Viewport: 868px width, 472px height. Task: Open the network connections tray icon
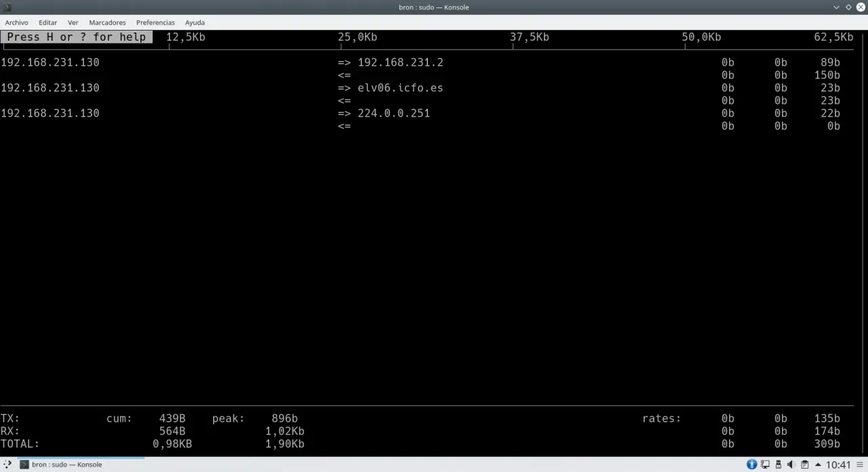(x=765, y=465)
